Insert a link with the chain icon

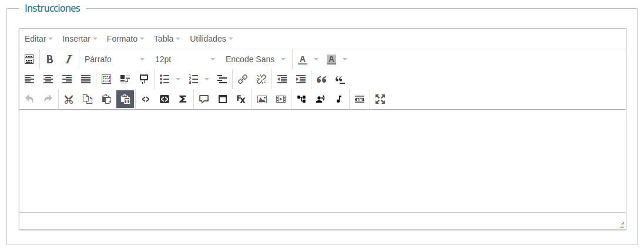coord(243,79)
